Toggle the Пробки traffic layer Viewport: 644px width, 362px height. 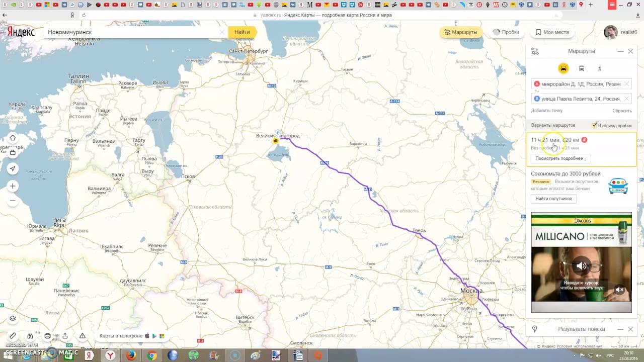coord(505,32)
